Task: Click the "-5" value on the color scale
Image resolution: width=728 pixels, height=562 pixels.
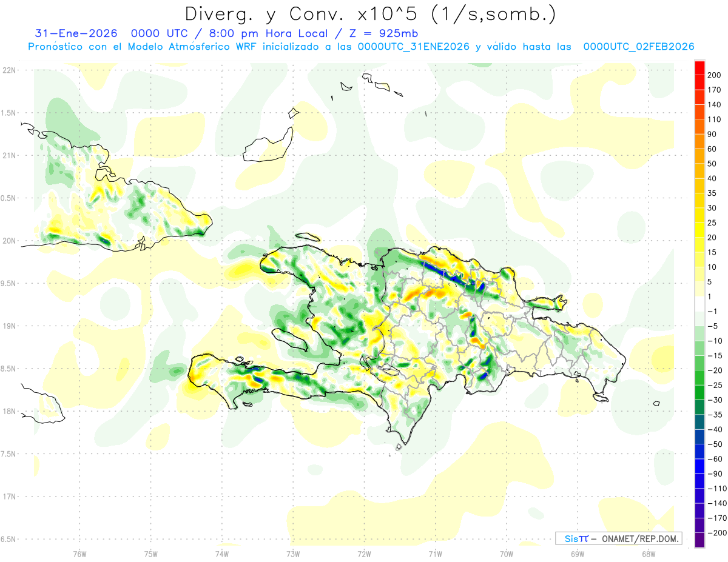Action: pos(713,326)
